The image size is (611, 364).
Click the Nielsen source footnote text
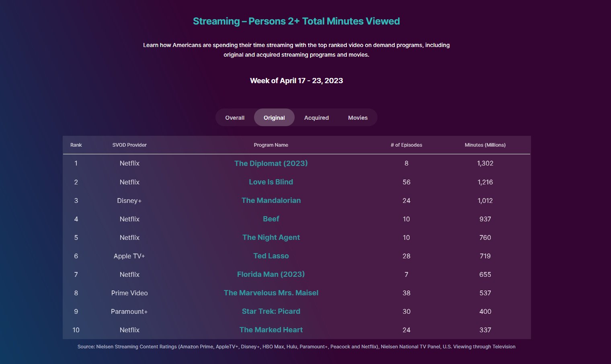click(296, 347)
